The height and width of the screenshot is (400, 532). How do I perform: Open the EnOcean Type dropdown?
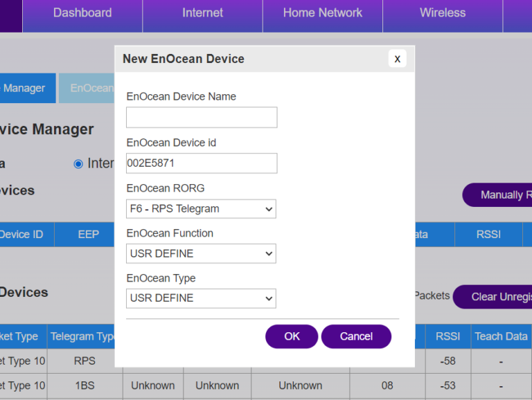click(x=202, y=298)
